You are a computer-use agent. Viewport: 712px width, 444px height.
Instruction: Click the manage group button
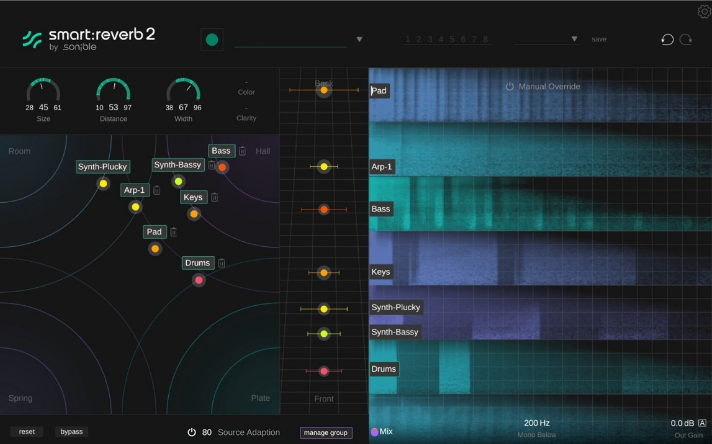326,433
